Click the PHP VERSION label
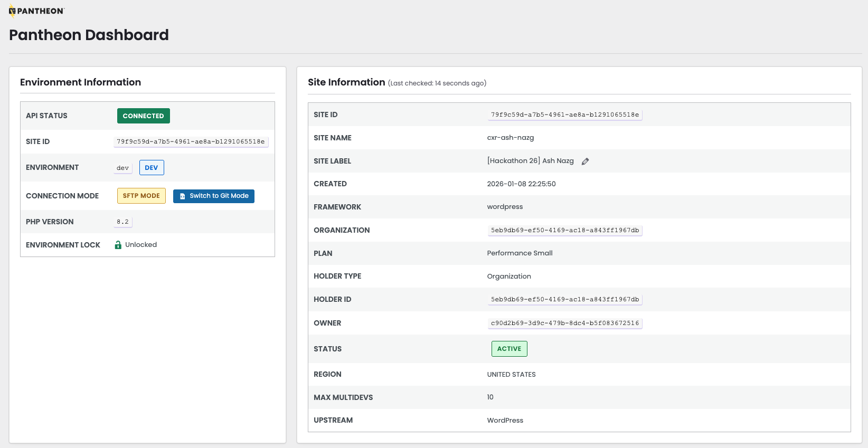 point(50,222)
